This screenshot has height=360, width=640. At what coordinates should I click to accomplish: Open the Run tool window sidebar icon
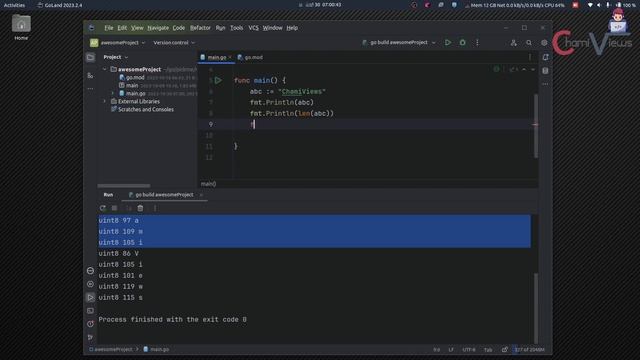pyautogui.click(x=90, y=298)
